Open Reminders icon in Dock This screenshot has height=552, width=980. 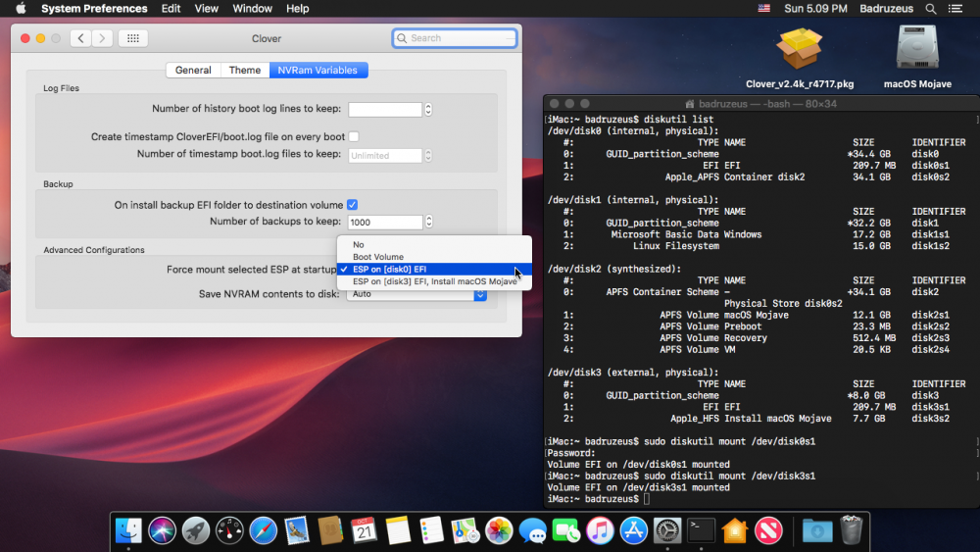(x=431, y=530)
